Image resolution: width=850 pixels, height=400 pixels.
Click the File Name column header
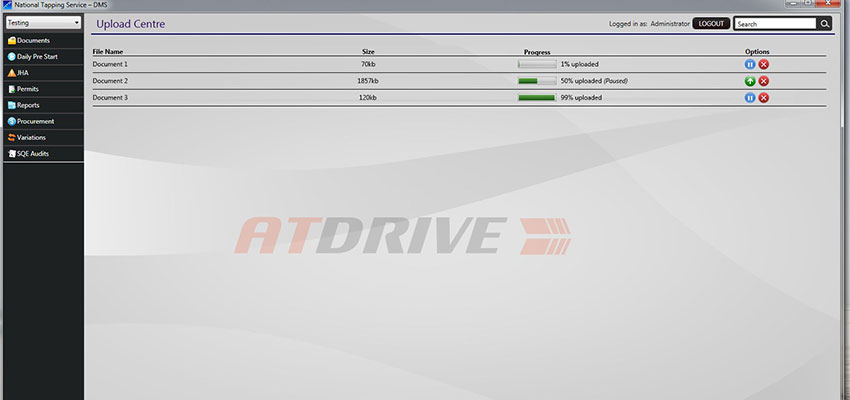point(108,52)
